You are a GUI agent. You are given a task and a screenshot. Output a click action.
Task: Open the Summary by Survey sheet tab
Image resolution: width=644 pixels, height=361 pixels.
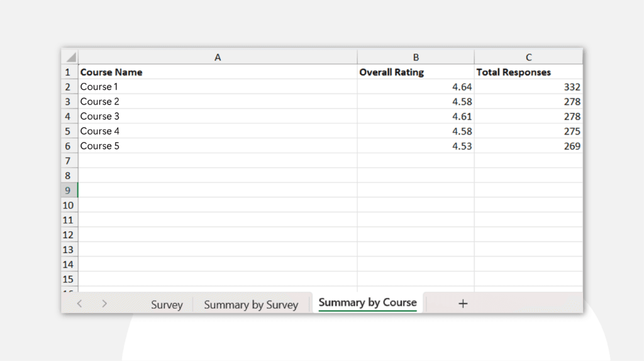251,304
